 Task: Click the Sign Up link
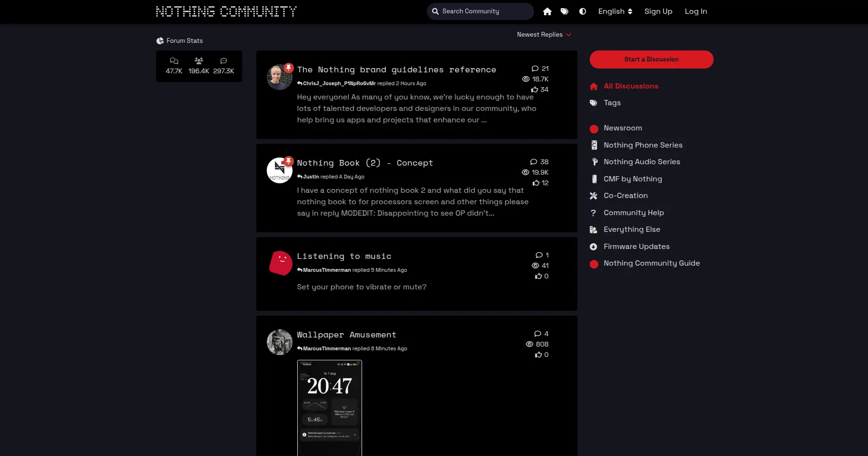point(658,11)
